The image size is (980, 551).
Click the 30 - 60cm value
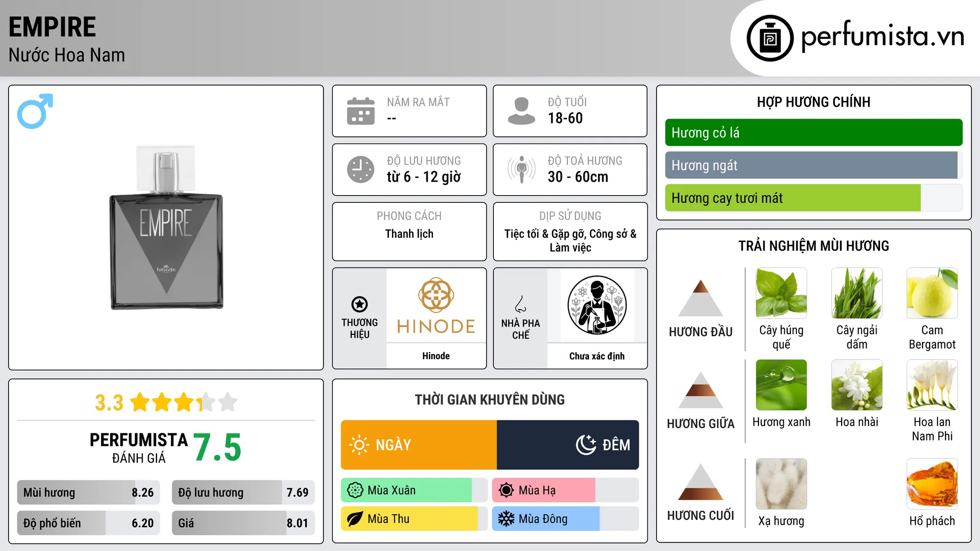[x=578, y=177]
